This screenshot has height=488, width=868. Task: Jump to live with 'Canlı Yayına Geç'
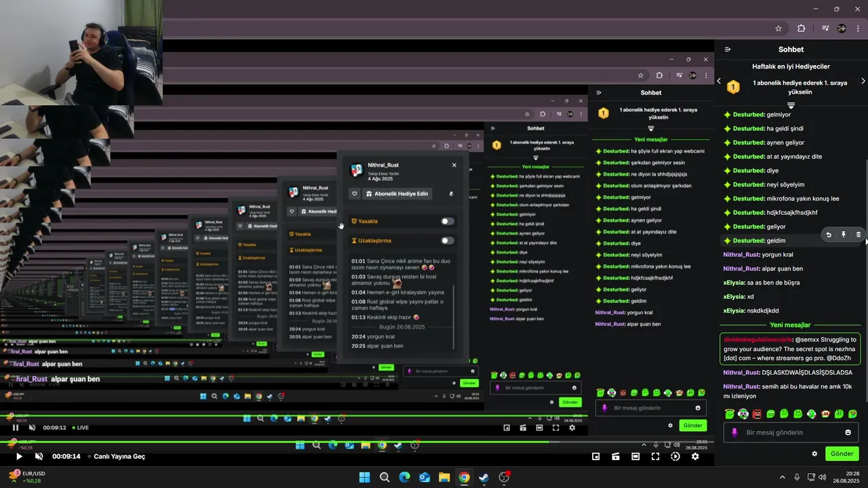click(119, 457)
